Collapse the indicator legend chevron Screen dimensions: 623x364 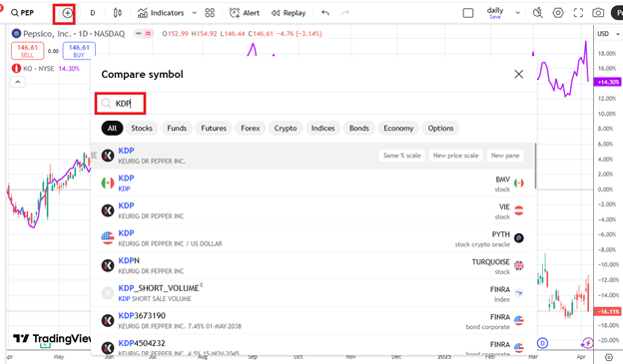point(18,82)
